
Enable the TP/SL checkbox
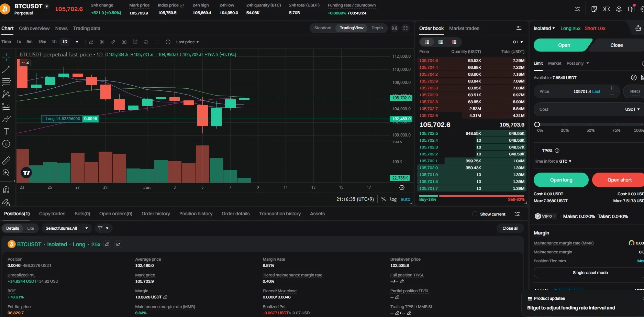coord(536,151)
